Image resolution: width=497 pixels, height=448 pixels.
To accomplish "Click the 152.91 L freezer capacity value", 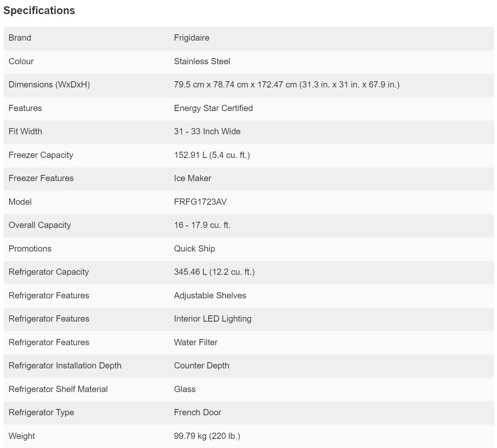I will coord(212,155).
